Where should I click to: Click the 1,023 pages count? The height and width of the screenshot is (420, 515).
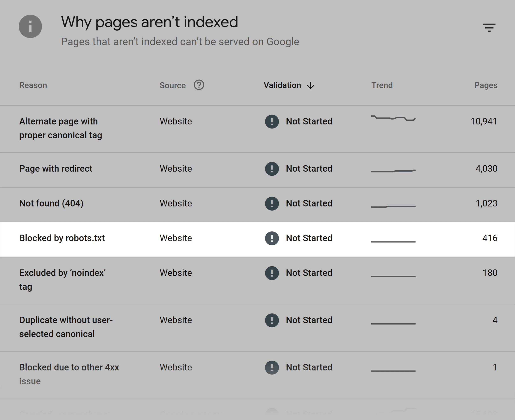[486, 203]
